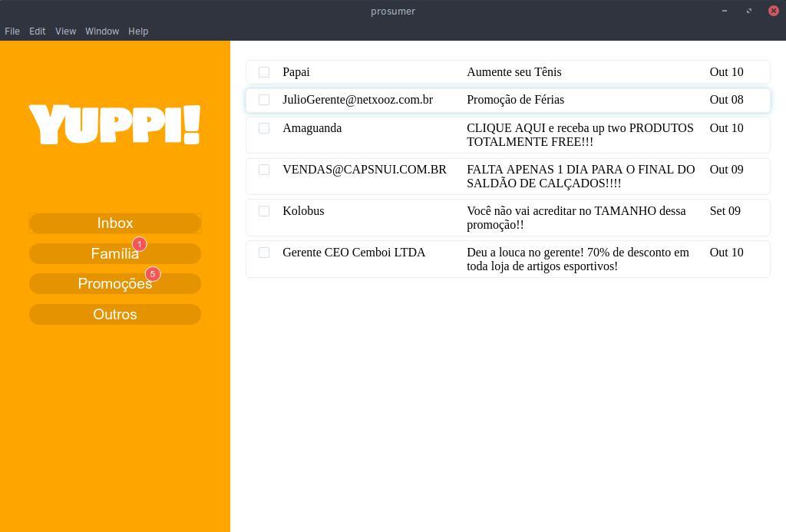Minimize the prosumer window
The width and height of the screenshot is (786, 532).
725,11
